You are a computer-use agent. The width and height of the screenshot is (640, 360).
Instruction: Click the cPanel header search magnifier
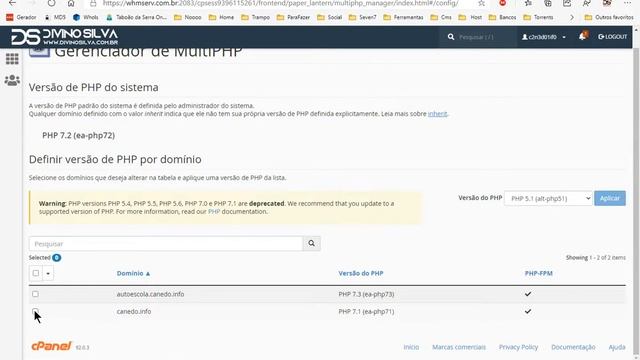tap(451, 37)
